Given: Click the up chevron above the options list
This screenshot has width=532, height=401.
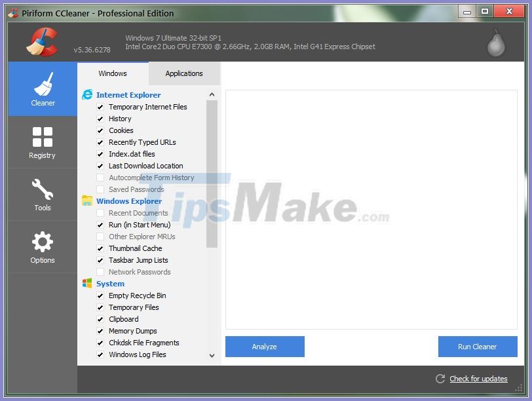Looking at the screenshot, I should point(211,94).
